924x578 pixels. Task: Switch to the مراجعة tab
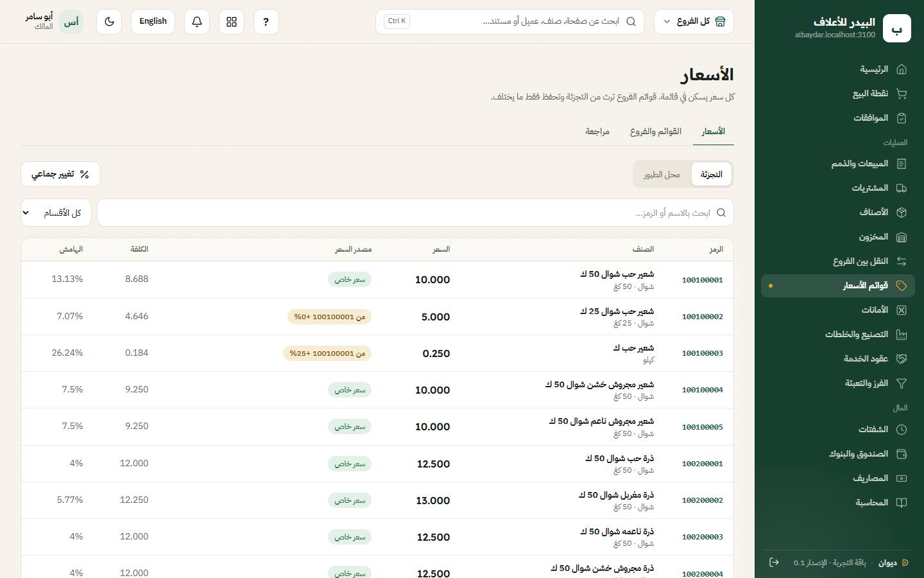click(597, 132)
